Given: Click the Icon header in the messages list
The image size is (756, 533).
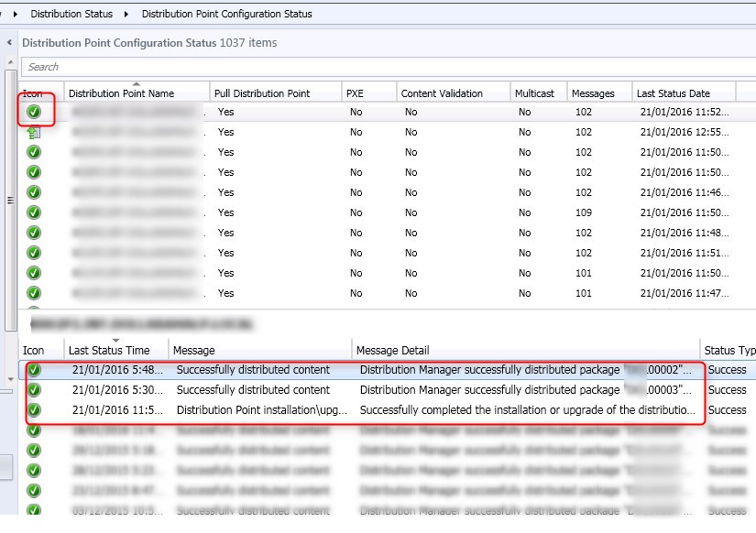Looking at the screenshot, I should (41, 351).
